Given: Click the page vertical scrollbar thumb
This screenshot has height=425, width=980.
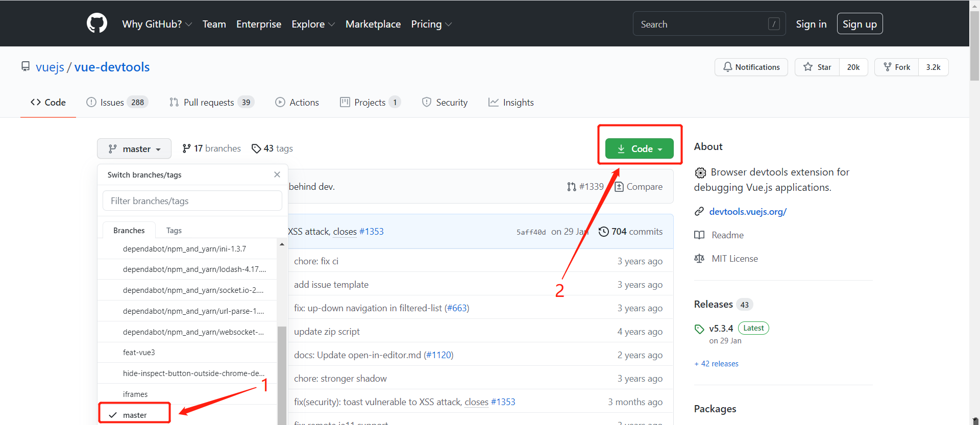Looking at the screenshot, I should pyautogui.click(x=974, y=46).
